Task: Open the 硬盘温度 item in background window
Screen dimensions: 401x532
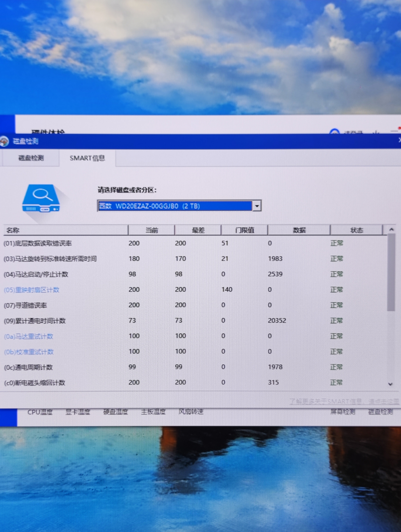Action: (115, 412)
